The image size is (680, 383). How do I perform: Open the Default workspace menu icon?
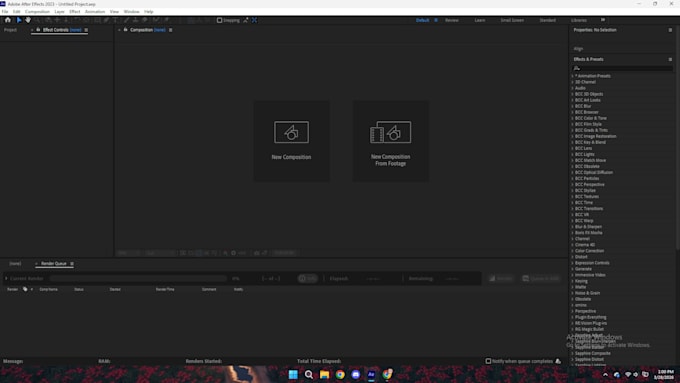tap(436, 20)
